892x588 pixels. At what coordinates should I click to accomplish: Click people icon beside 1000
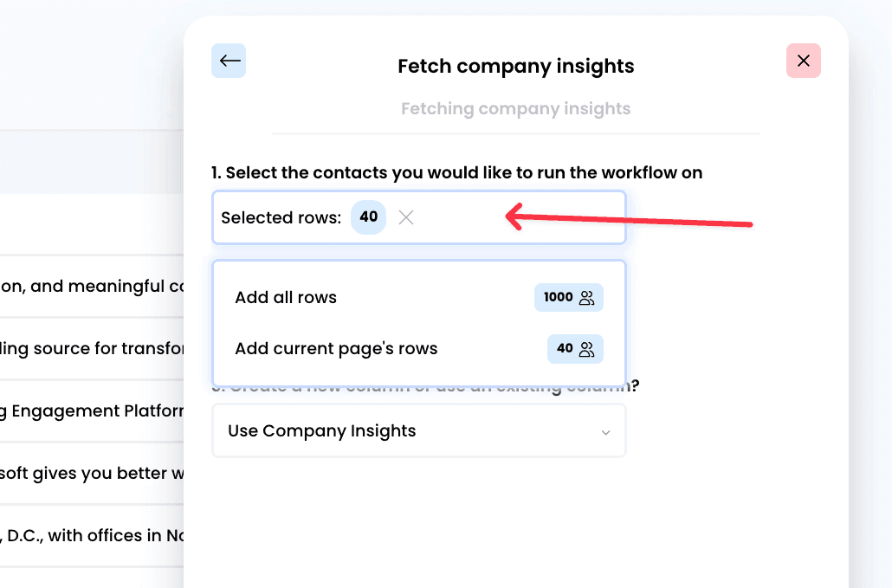(586, 298)
